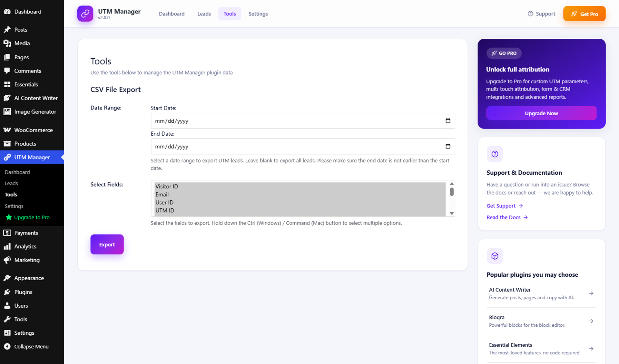Click the AI Content Writer pencil icon

tap(7, 98)
